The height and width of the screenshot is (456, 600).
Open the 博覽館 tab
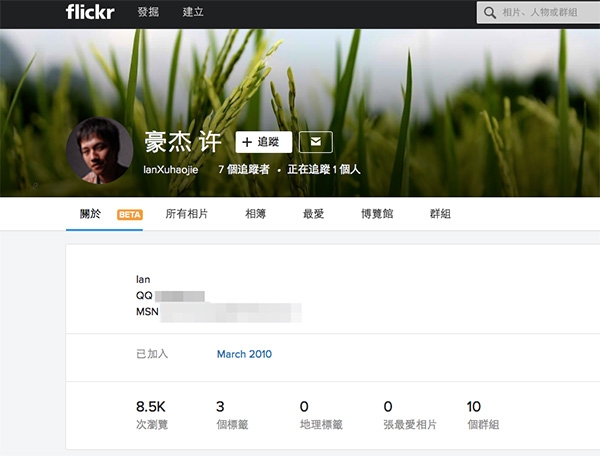pyautogui.click(x=377, y=214)
